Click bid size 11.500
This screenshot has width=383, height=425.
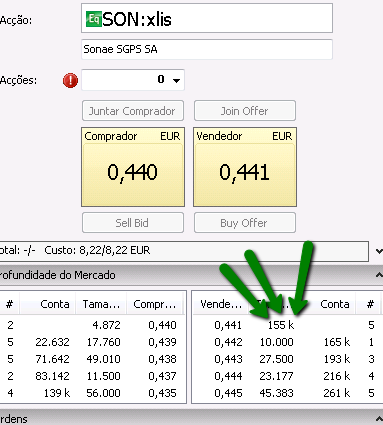point(103,376)
